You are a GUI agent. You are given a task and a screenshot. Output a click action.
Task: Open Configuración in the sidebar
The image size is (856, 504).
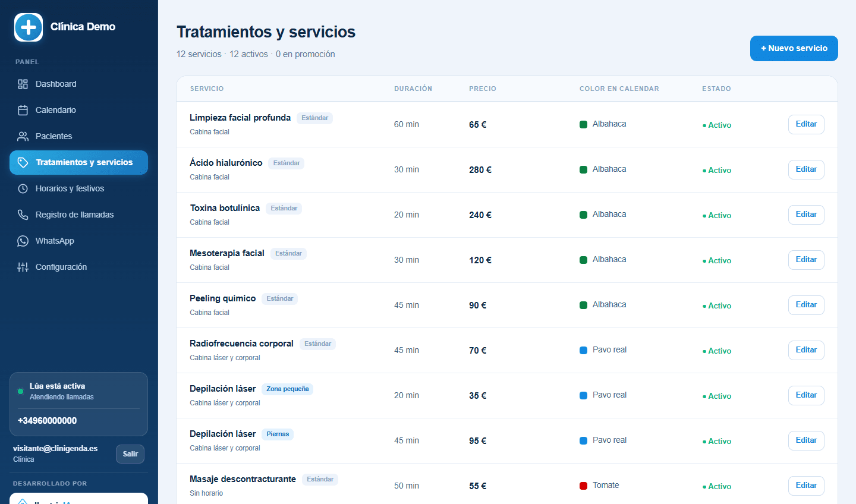click(x=78, y=267)
